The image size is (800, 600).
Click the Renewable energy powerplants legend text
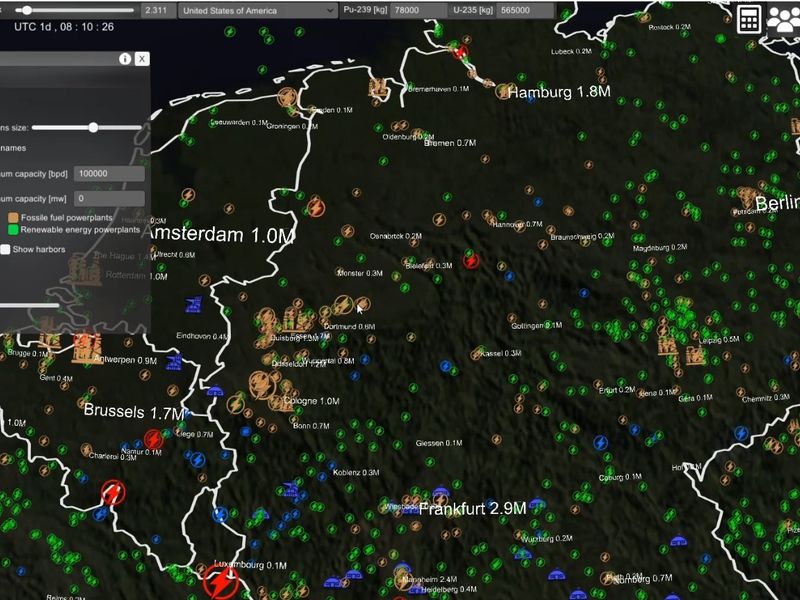pyautogui.click(x=80, y=230)
